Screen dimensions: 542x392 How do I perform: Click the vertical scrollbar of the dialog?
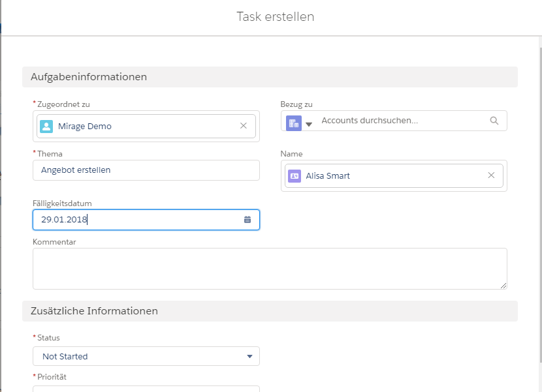pyautogui.click(x=541, y=205)
